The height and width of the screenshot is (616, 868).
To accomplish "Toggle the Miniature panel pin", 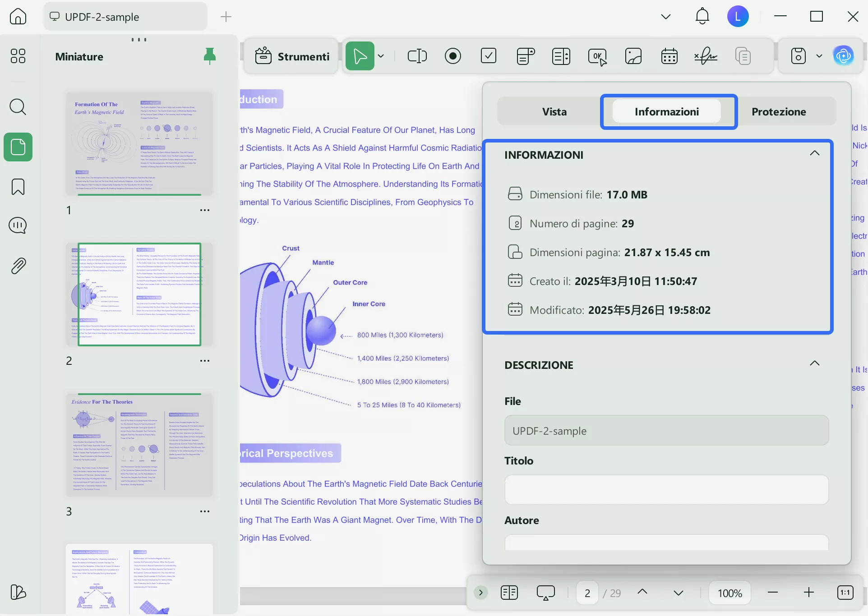I will (210, 56).
